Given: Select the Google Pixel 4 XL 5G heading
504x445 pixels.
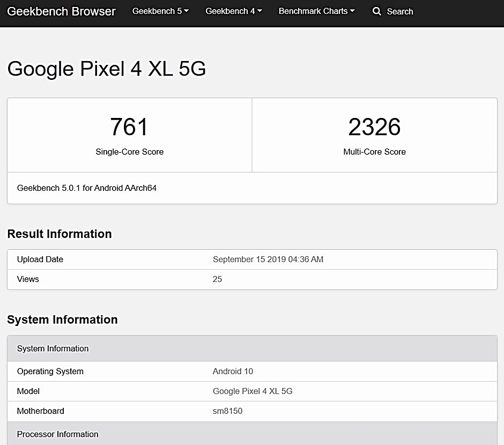Looking at the screenshot, I should tap(106, 69).
